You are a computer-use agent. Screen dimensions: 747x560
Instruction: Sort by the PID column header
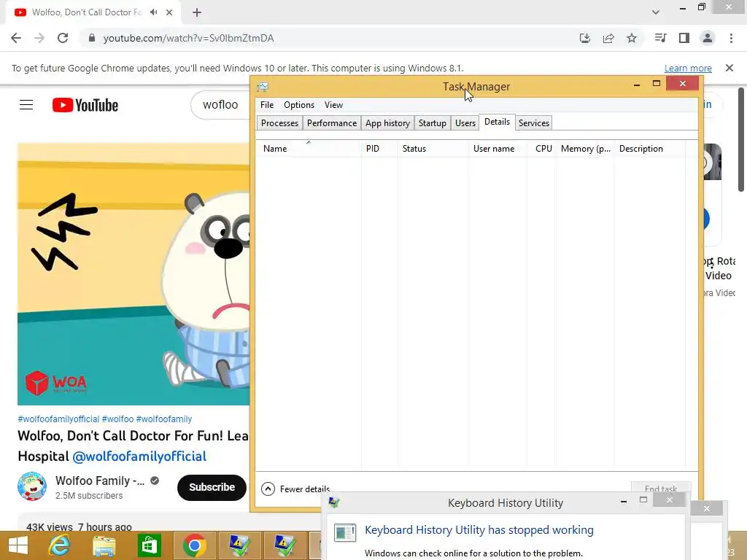pos(379,149)
